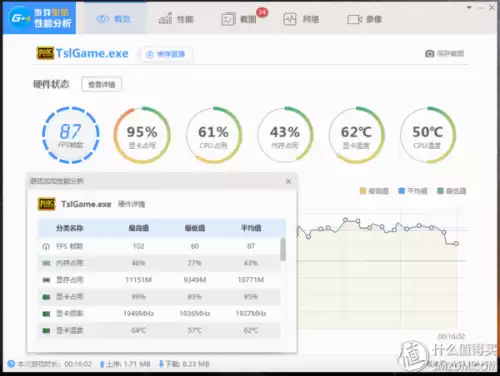The width and height of the screenshot is (500, 376).
Task: Open the 网络 network tab
Action: [301, 19]
